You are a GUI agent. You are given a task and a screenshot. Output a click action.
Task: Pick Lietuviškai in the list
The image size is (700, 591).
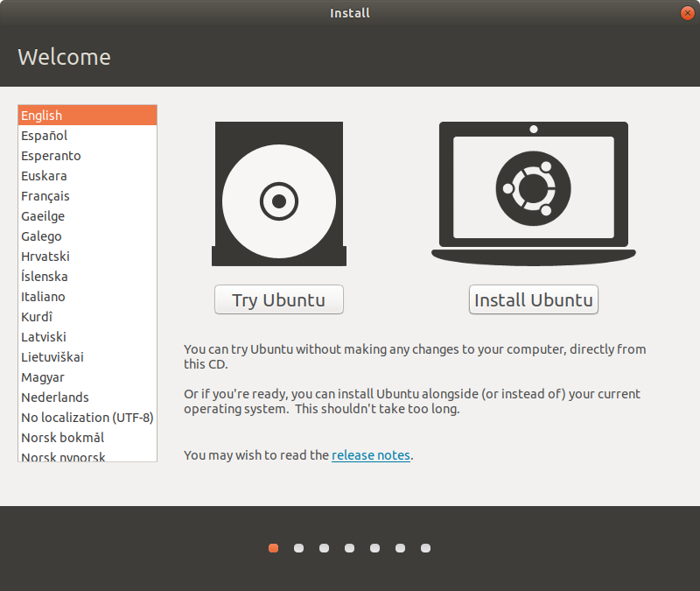pyautogui.click(x=87, y=356)
